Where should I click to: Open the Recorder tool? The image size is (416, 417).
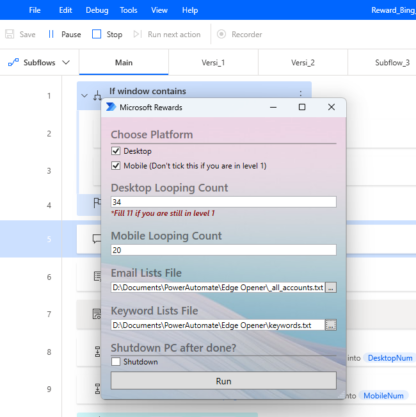click(240, 34)
